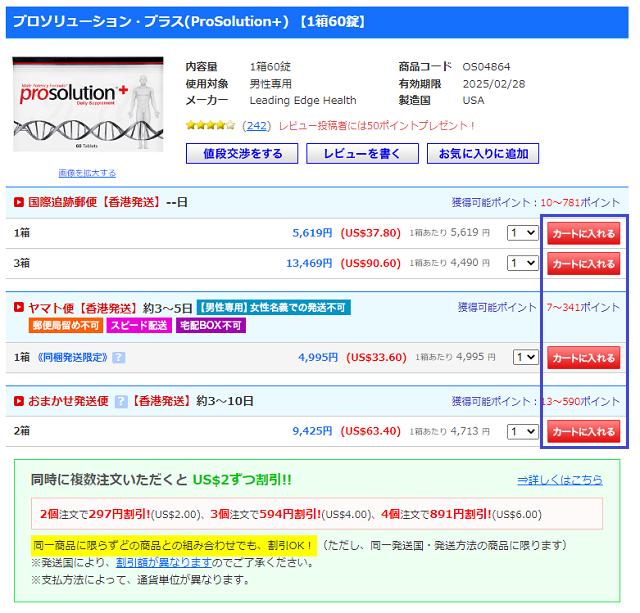Click the 値段交渉をする button
This screenshot has height=613, width=640.
(x=242, y=153)
